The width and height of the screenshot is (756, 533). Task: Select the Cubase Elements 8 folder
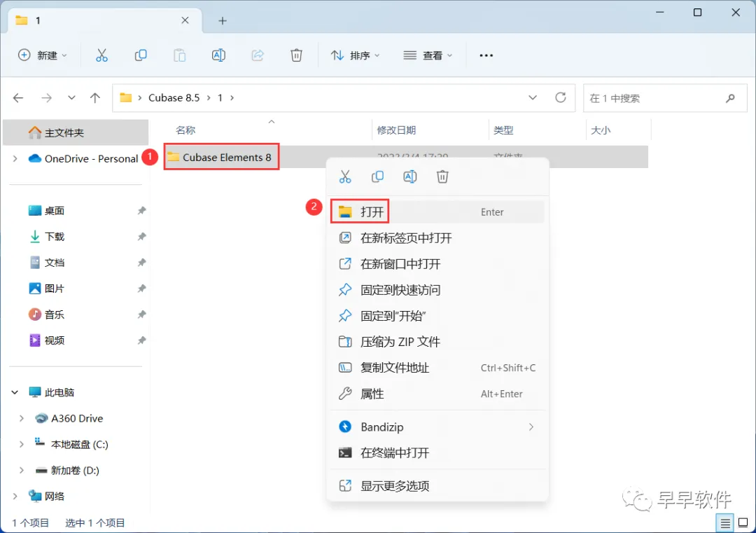(222, 157)
